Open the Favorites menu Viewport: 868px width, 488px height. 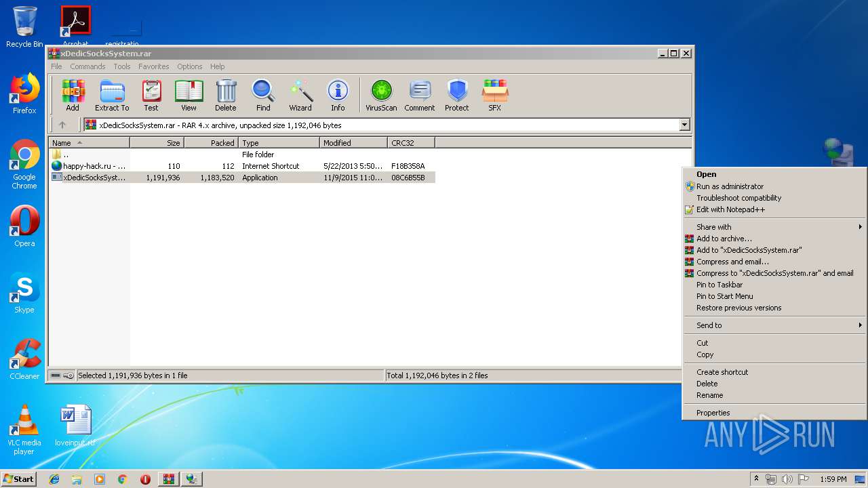click(x=154, y=66)
